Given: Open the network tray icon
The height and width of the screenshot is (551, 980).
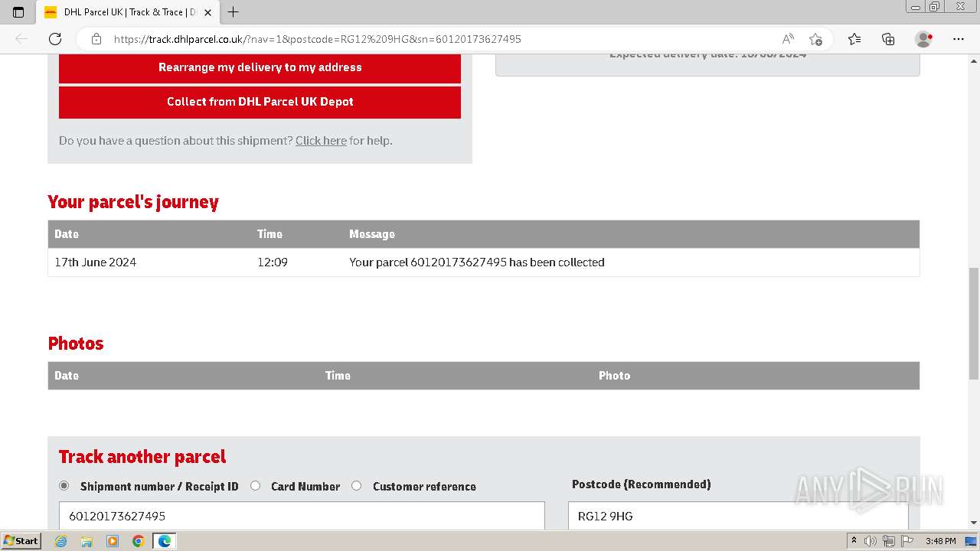Looking at the screenshot, I should click(889, 541).
